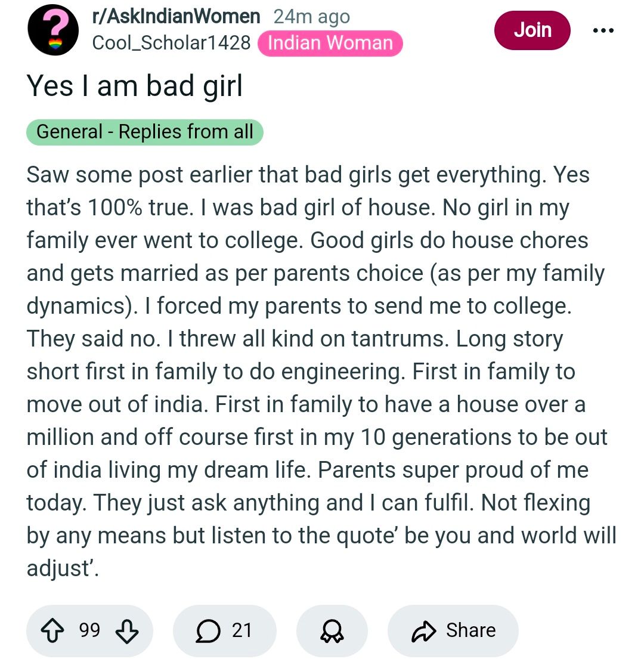Join the AskIndianWomen community
The image size is (644, 668).
click(x=532, y=30)
